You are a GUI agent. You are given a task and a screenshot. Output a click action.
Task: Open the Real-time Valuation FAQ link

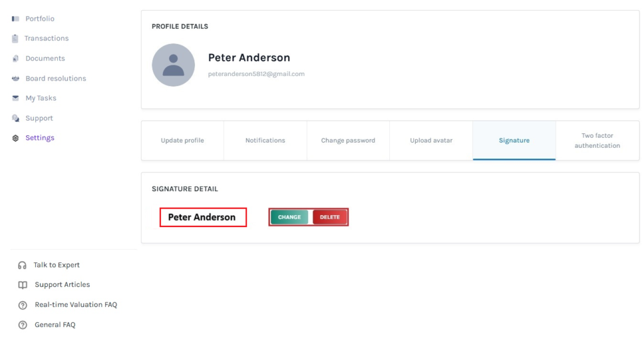(76, 305)
